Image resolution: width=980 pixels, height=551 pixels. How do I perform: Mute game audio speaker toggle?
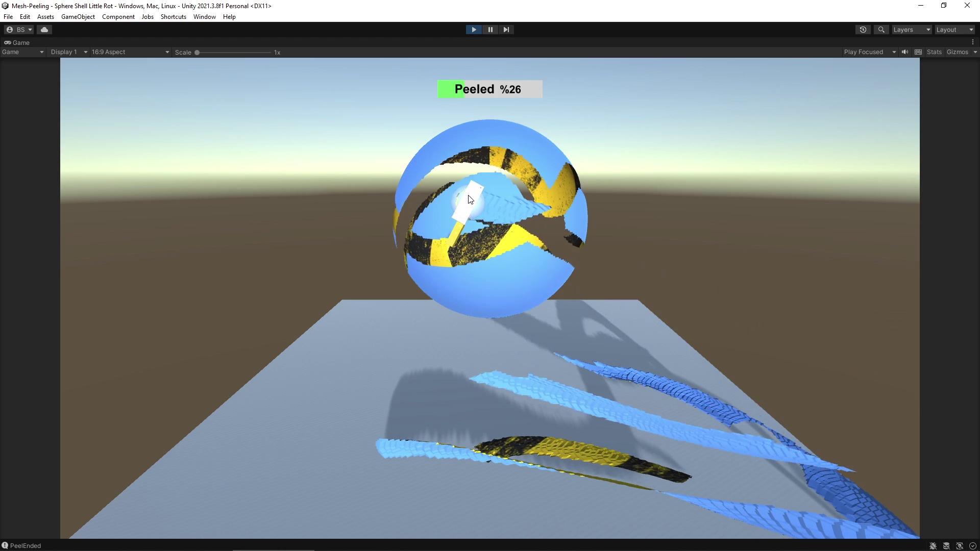pyautogui.click(x=905, y=52)
